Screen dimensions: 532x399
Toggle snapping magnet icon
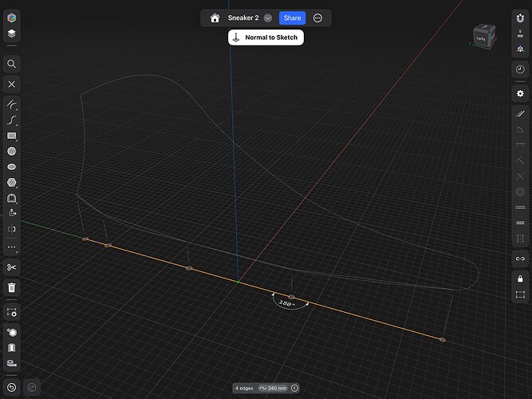tap(520, 18)
